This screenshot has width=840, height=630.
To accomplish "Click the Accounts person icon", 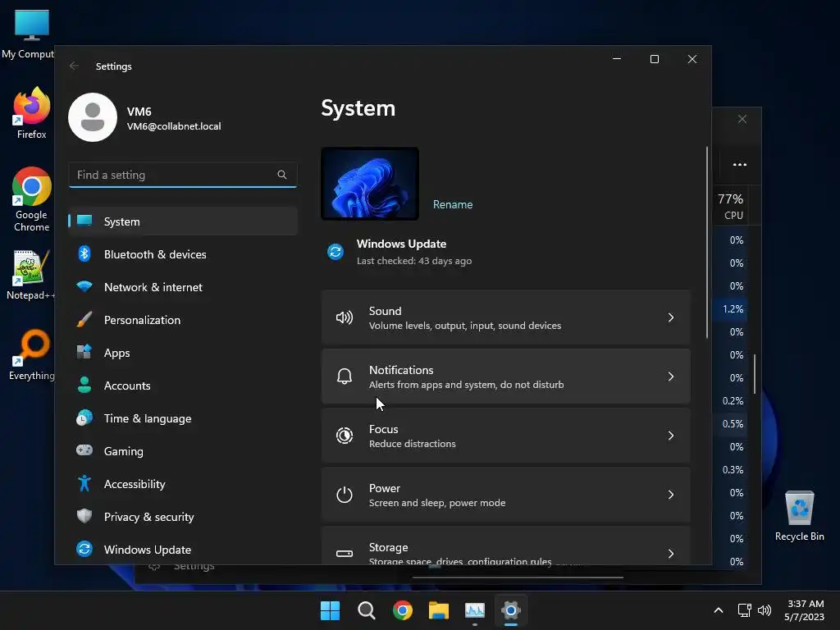I will tap(84, 386).
